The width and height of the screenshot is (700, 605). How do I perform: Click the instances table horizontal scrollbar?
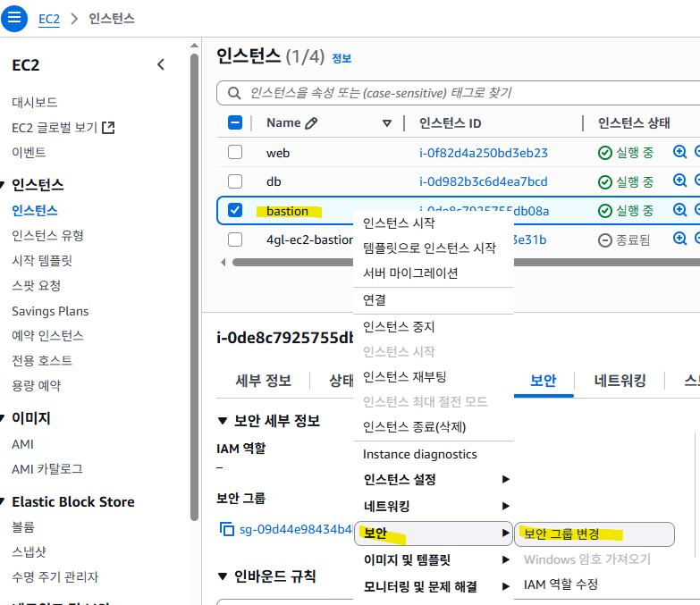click(x=467, y=263)
